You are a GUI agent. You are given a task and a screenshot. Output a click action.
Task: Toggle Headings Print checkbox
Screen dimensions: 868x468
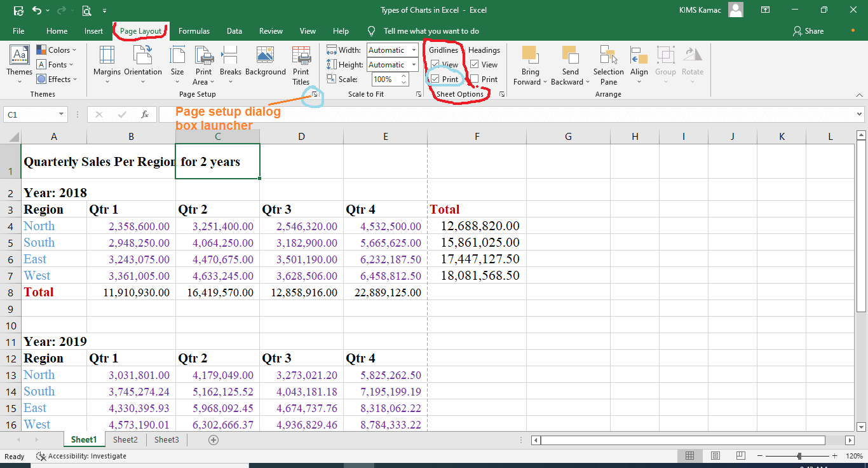(475, 79)
